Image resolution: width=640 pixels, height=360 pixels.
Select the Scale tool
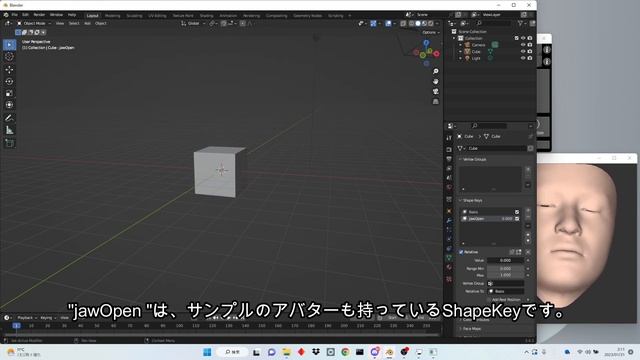pyautogui.click(x=9, y=93)
